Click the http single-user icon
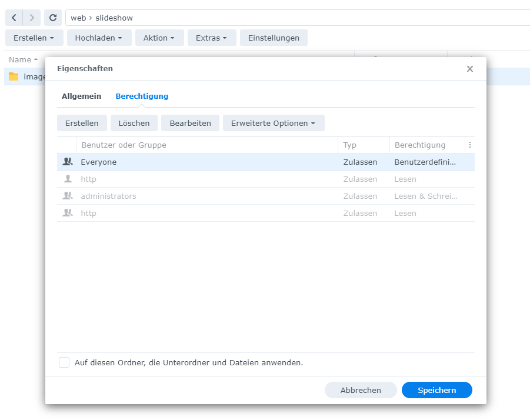Image resolution: width=530 pixels, height=420 pixels. pyautogui.click(x=68, y=179)
